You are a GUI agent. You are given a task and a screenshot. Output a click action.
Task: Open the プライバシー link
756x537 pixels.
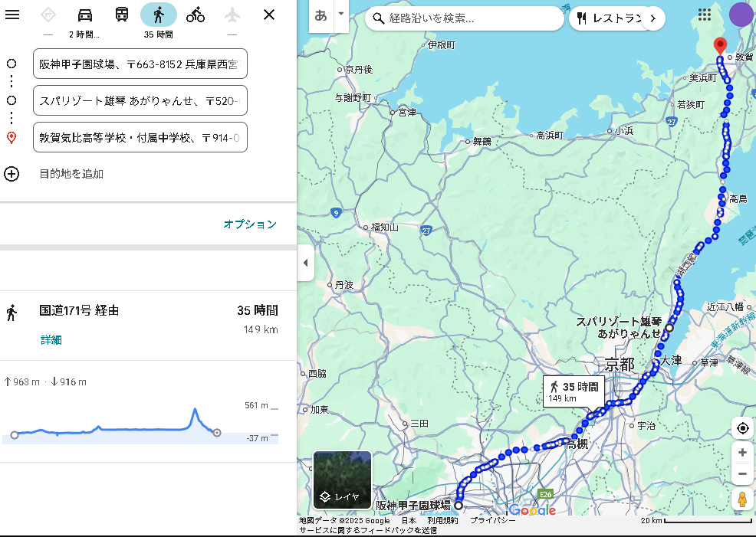(x=493, y=521)
